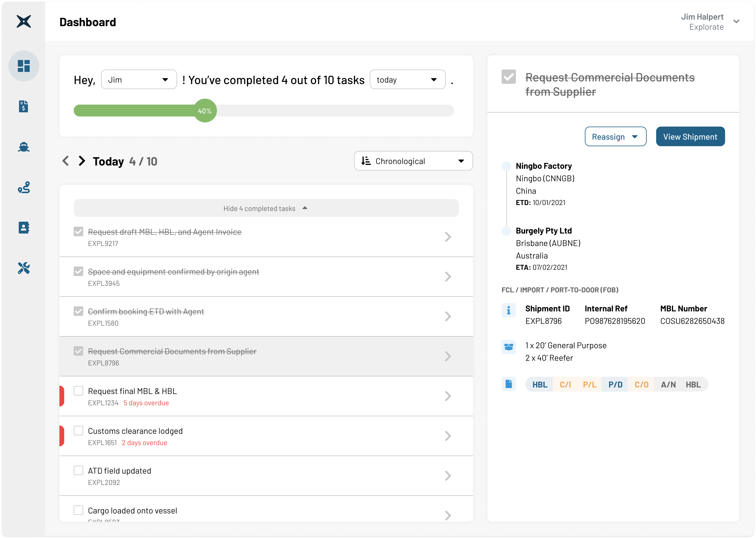Select the C/I document tag
Viewport: 756px width, 539px height.
click(565, 384)
